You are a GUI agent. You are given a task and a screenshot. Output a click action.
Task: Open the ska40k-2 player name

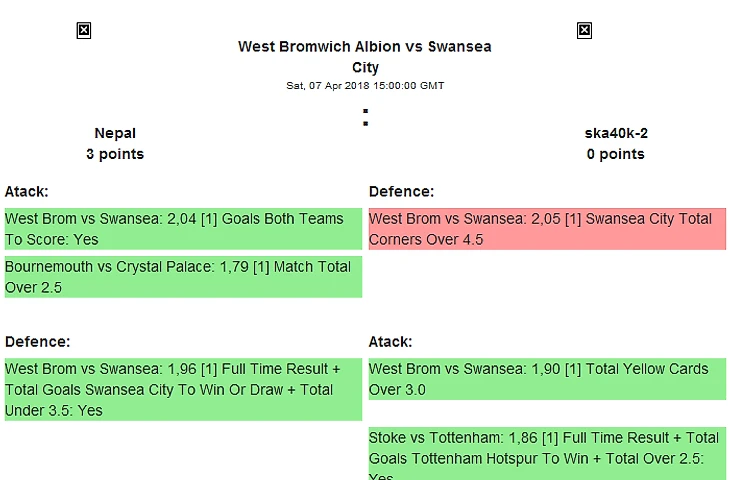[615, 133]
